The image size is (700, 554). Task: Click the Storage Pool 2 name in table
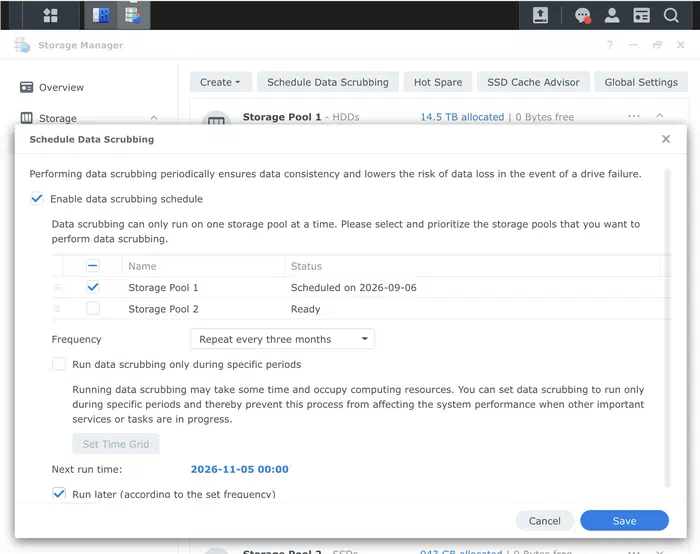pos(163,309)
